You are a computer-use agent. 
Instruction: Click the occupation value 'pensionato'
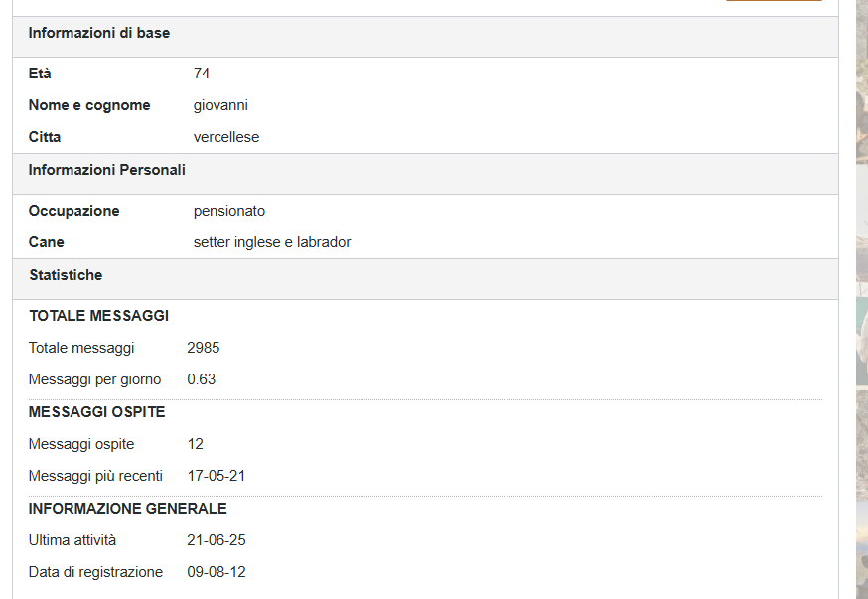tap(229, 211)
